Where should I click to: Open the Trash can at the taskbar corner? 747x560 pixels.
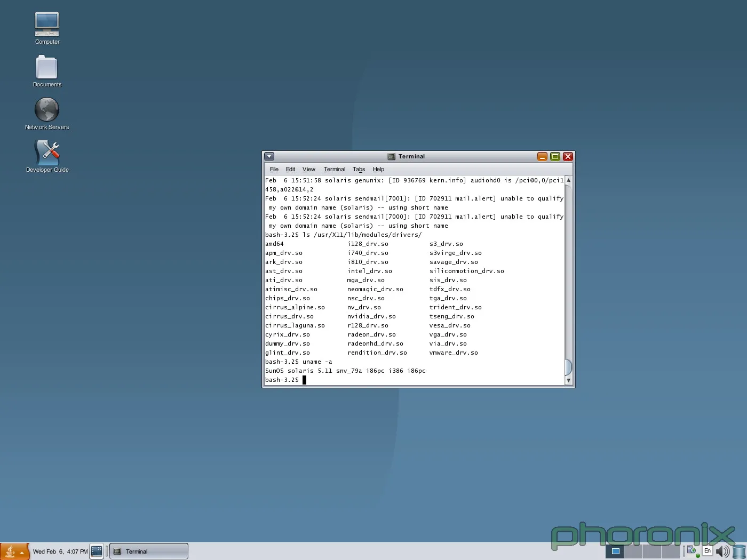click(738, 551)
